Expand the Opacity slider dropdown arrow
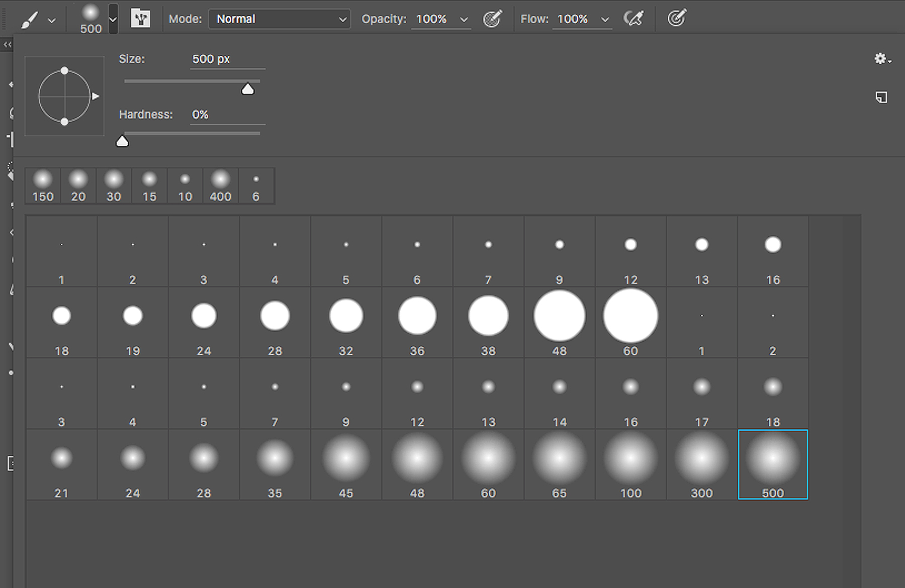 click(464, 20)
